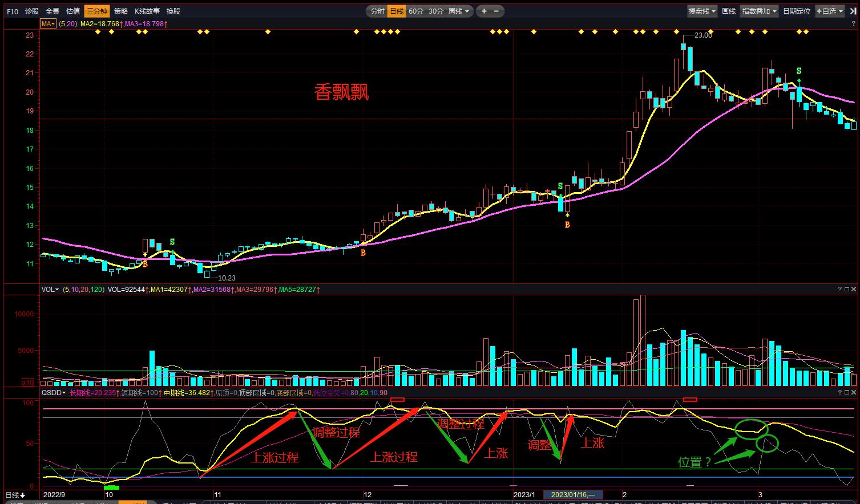Click the 画线 drawing tools button
The image size is (860, 504).
(x=729, y=11)
